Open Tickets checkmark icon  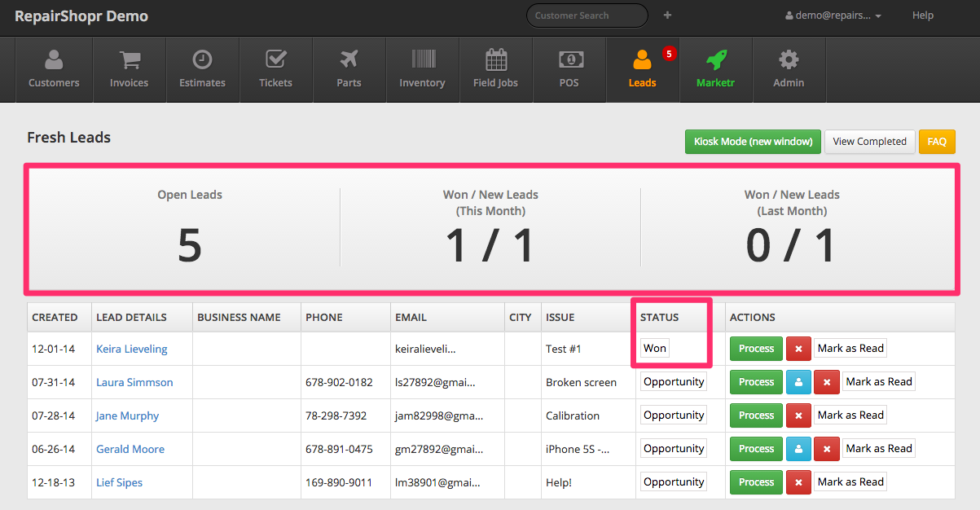(x=275, y=60)
